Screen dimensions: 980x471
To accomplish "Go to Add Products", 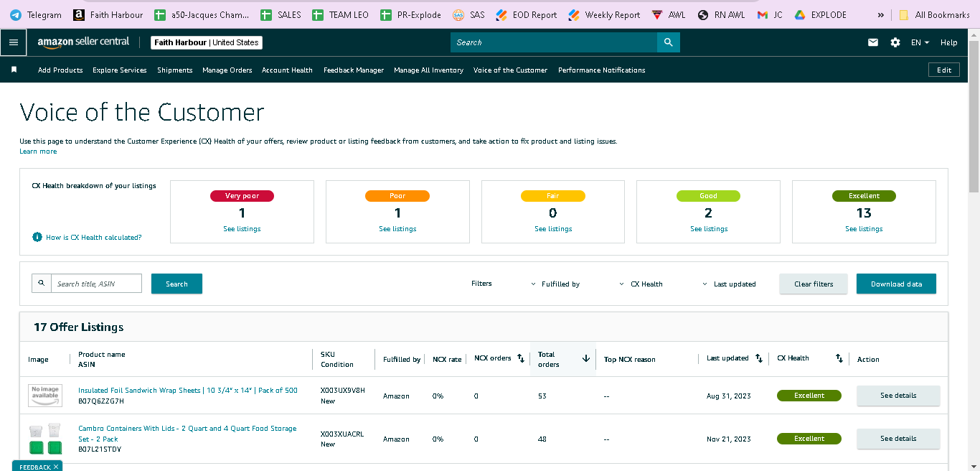I will click(x=60, y=70).
